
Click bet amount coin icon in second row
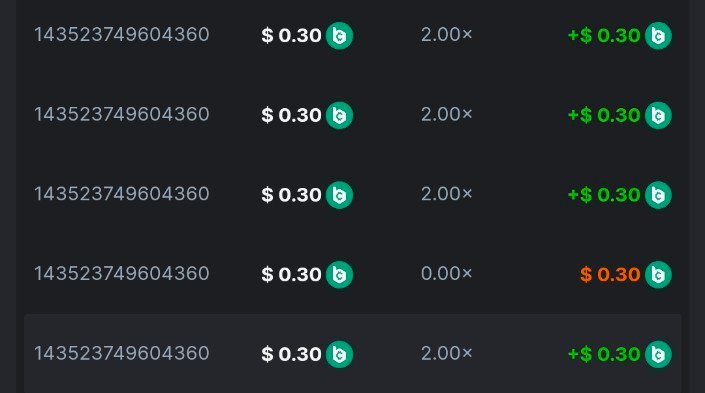pos(339,115)
